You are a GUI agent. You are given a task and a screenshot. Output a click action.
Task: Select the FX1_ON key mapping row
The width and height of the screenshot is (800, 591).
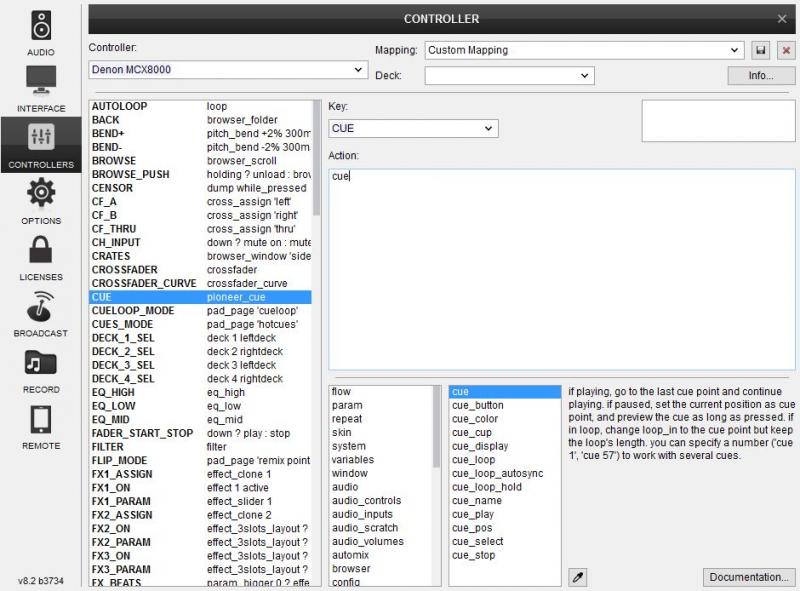[200, 487]
